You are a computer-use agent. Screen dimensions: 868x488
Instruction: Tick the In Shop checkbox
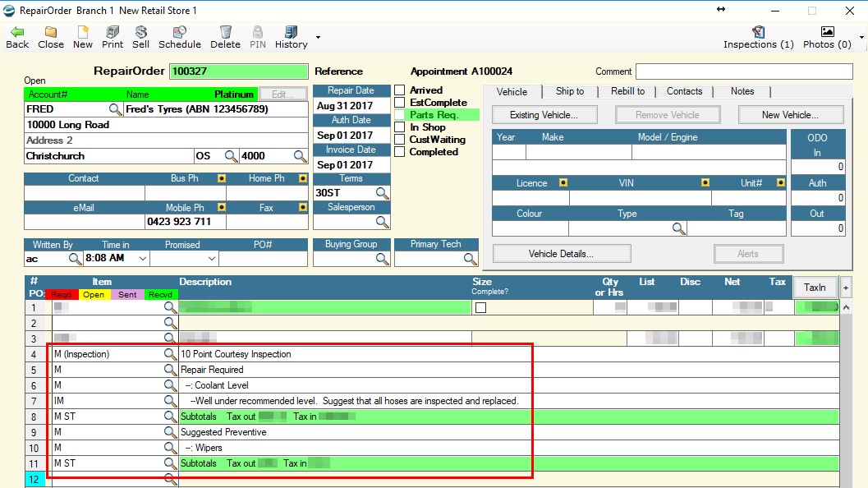(x=399, y=127)
